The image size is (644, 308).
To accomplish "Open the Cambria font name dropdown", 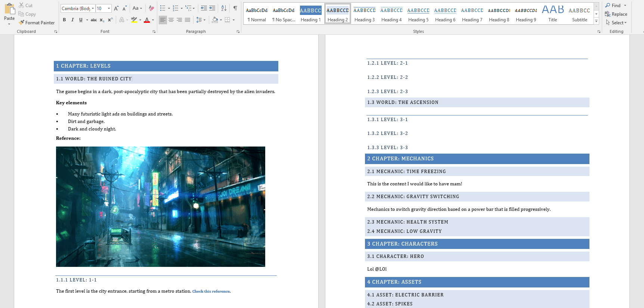I will click(x=93, y=9).
